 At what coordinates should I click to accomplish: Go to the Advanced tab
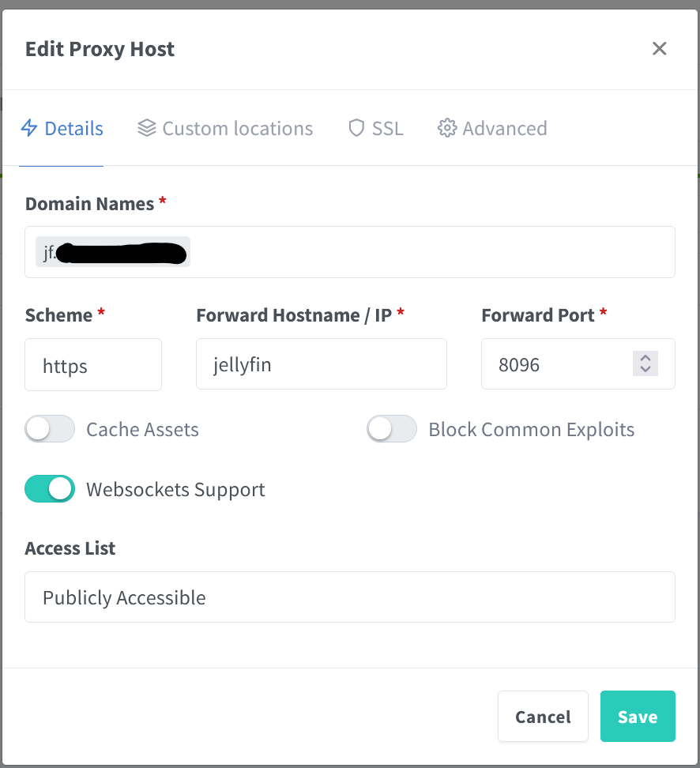click(504, 128)
